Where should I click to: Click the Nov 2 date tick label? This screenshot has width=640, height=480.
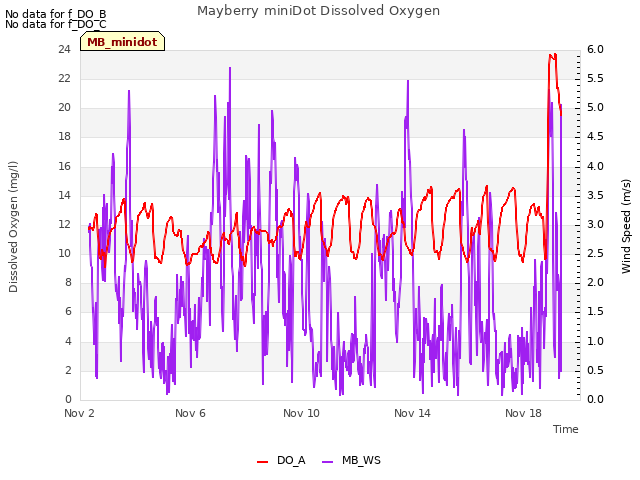click(79, 413)
